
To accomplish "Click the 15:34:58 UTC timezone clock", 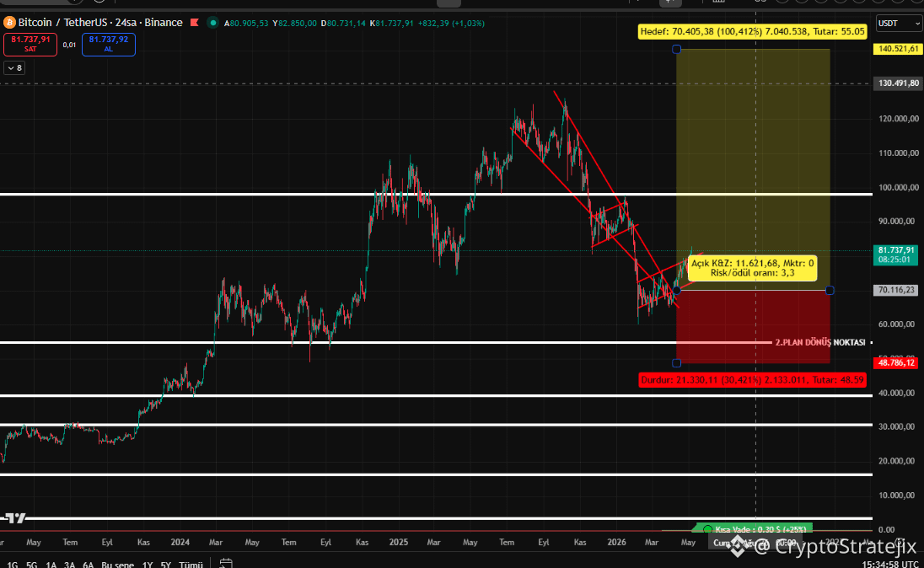I will click(889, 565).
